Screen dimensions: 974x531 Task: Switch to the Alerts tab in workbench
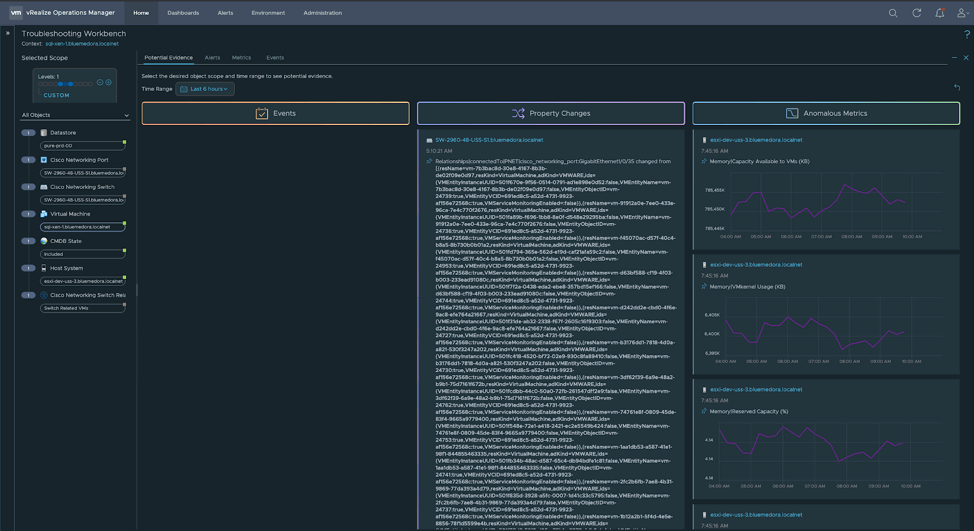tap(212, 58)
